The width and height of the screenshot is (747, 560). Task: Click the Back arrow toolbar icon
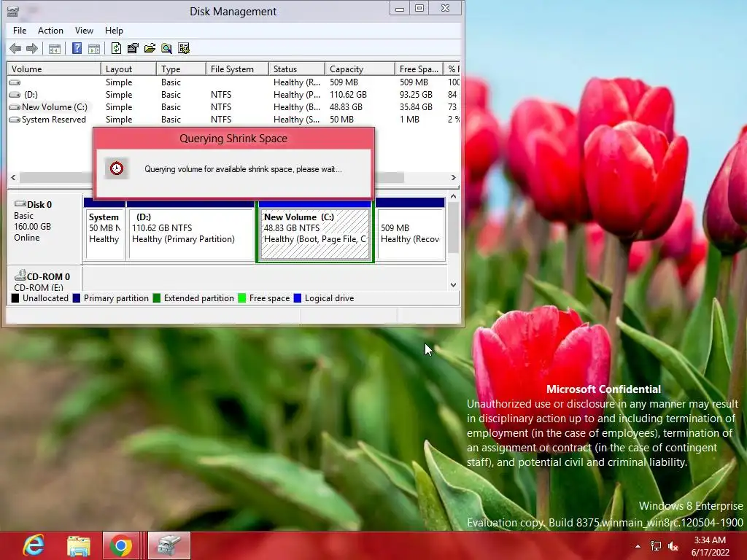15,48
